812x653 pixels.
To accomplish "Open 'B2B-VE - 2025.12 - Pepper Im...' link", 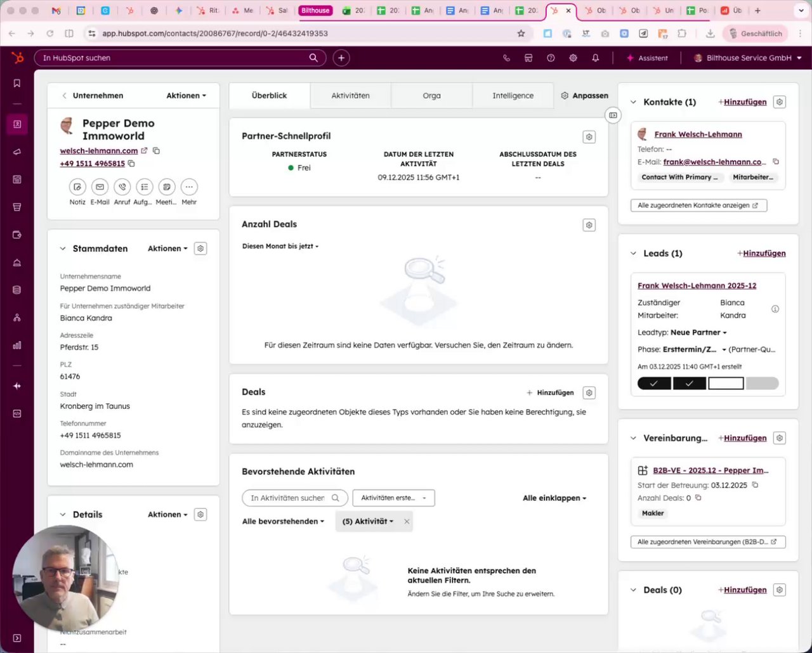I will (x=710, y=470).
